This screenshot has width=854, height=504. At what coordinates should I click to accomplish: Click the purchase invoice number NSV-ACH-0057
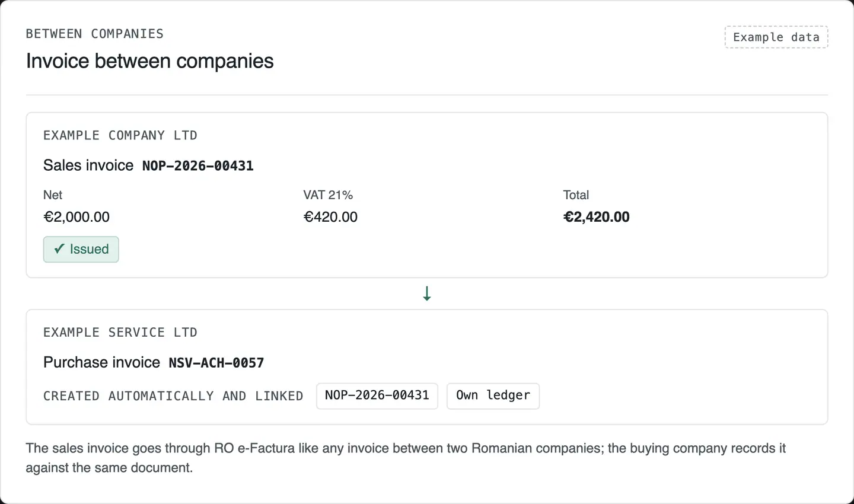point(216,363)
